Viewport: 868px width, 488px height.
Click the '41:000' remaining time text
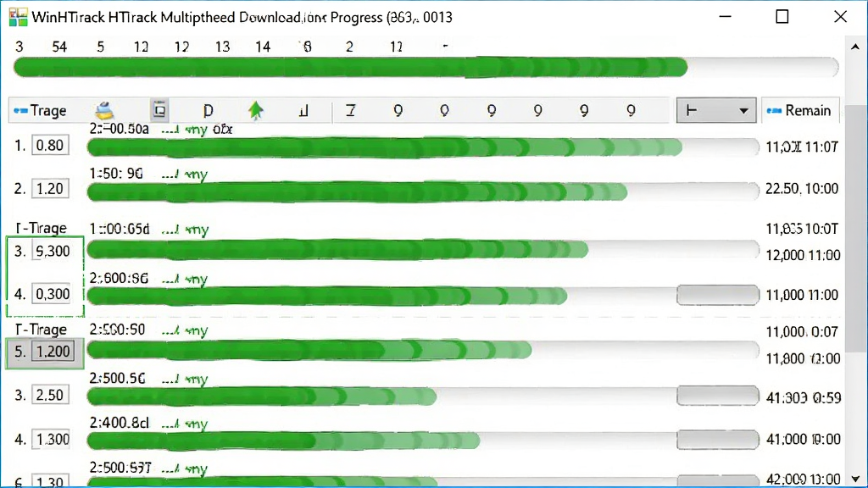pos(786,440)
